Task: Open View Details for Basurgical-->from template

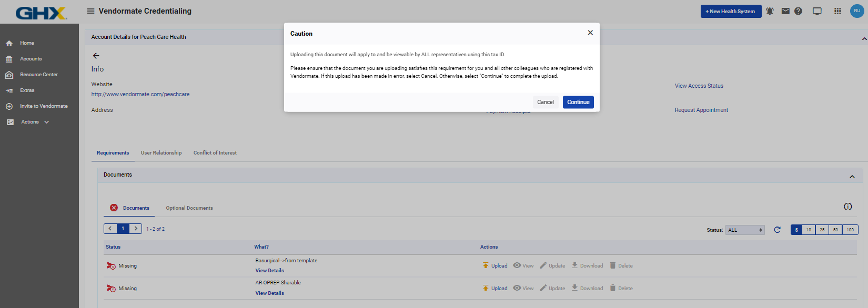Action: pyautogui.click(x=270, y=271)
